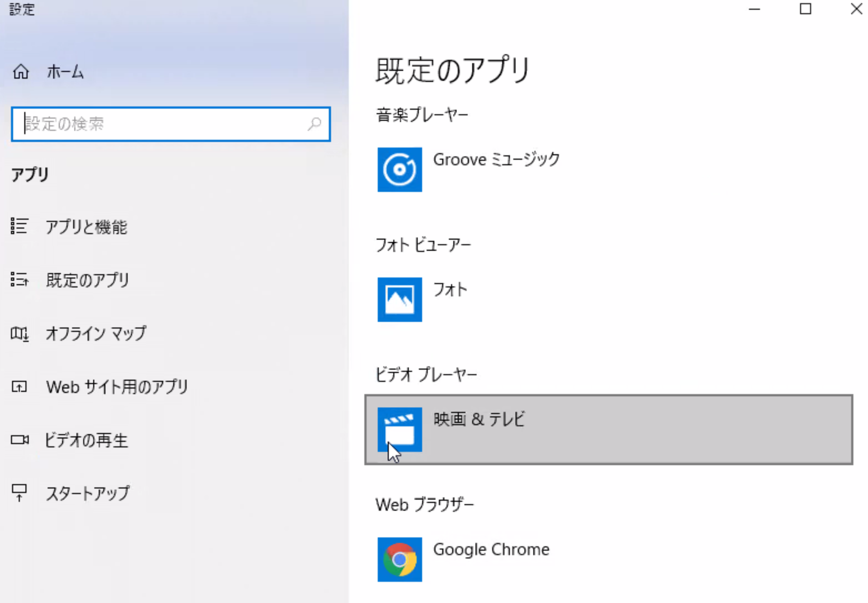Open Web サイト用のアプリ sidebar page
The width and height of the screenshot is (868, 603).
point(117,387)
